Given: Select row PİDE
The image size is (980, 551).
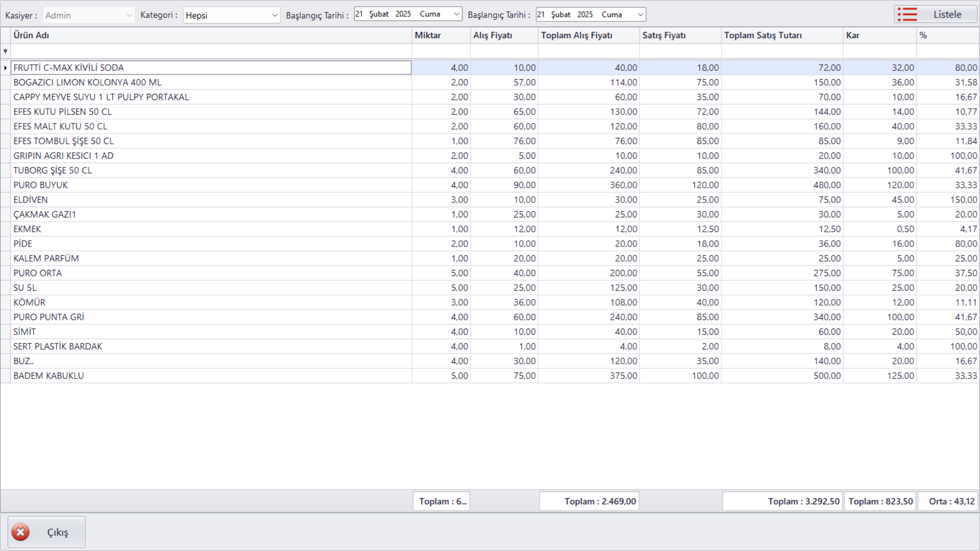Looking at the screenshot, I should [490, 244].
